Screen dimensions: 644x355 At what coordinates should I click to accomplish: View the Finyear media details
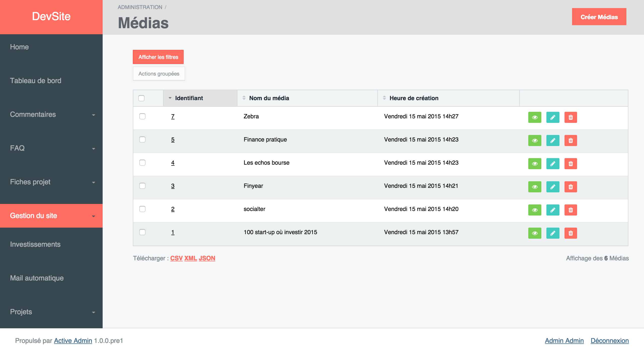[x=535, y=187]
